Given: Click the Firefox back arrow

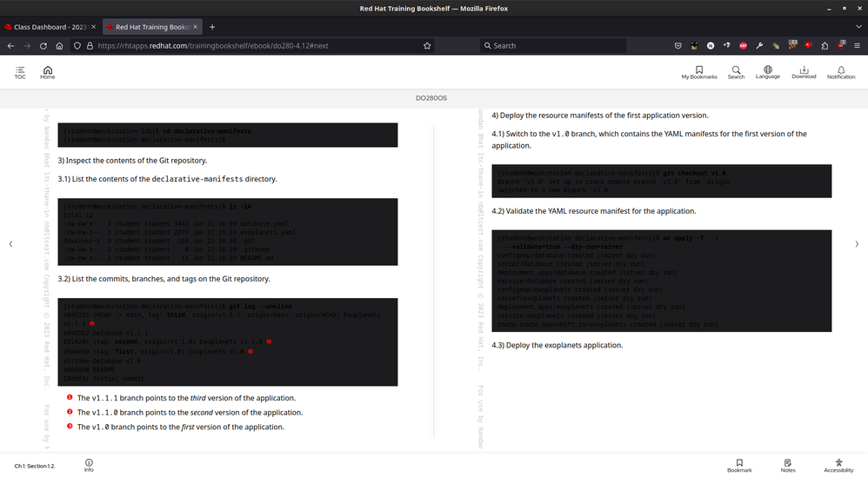Looking at the screenshot, I should [10, 46].
